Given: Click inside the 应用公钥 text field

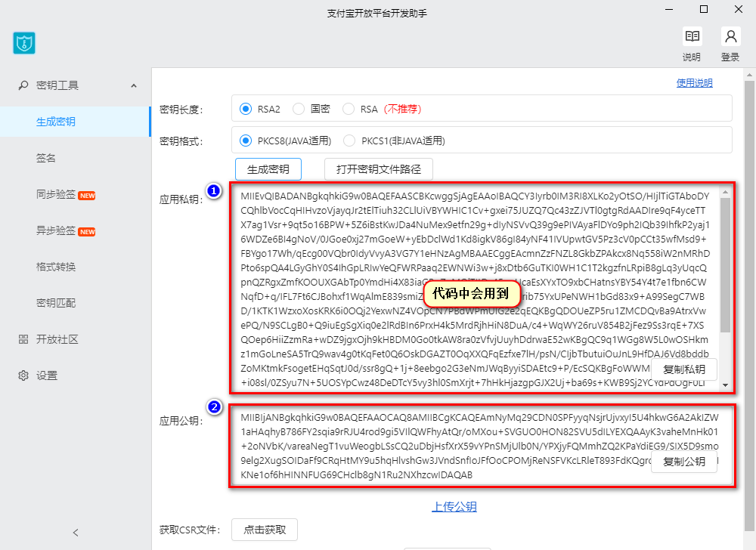Looking at the screenshot, I should click(482, 446).
